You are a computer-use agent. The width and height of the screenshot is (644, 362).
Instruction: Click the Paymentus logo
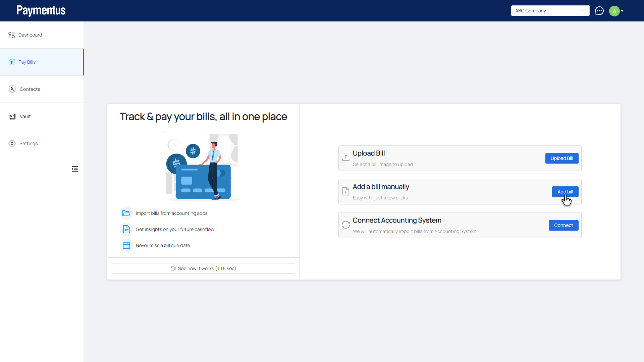pos(41,10)
